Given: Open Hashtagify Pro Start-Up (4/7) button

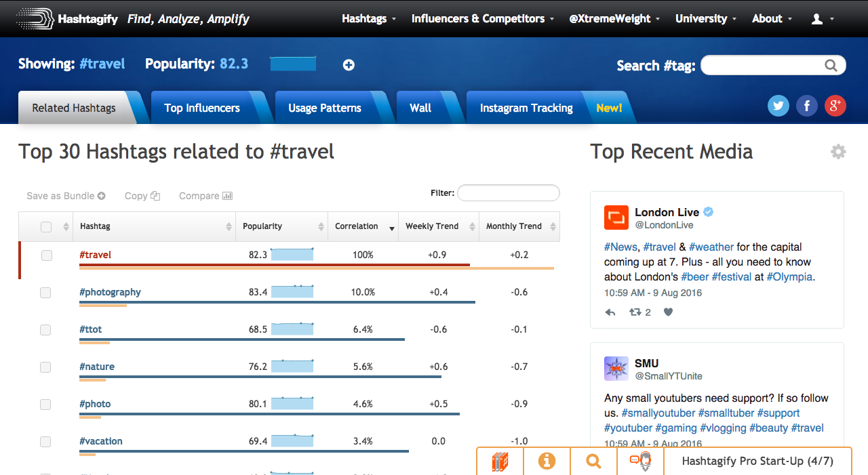Looking at the screenshot, I should (757, 461).
